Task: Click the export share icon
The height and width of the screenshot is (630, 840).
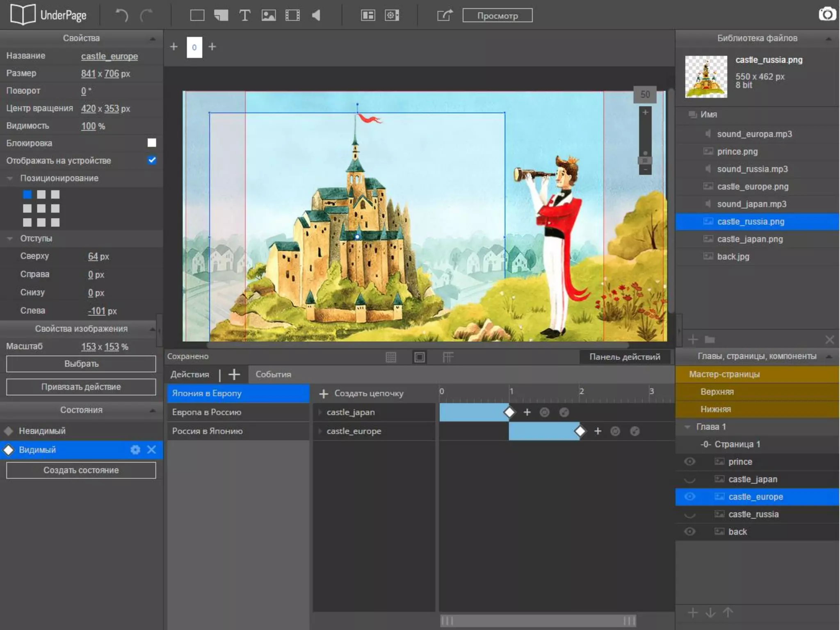Action: click(x=445, y=16)
